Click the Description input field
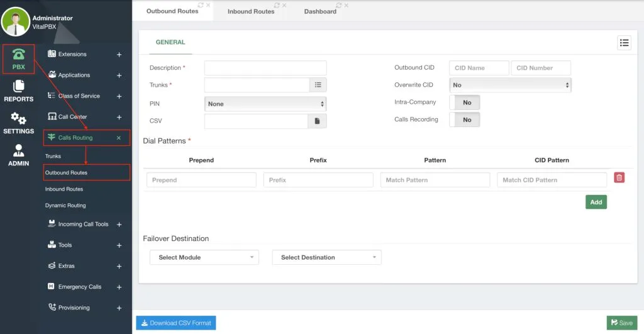644x334 pixels. tap(265, 68)
